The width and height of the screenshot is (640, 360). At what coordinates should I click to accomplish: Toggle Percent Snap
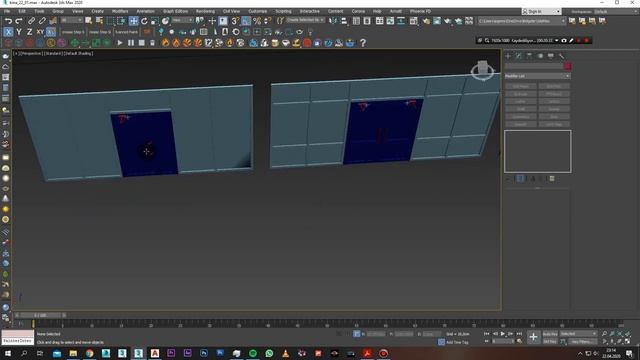point(257,20)
